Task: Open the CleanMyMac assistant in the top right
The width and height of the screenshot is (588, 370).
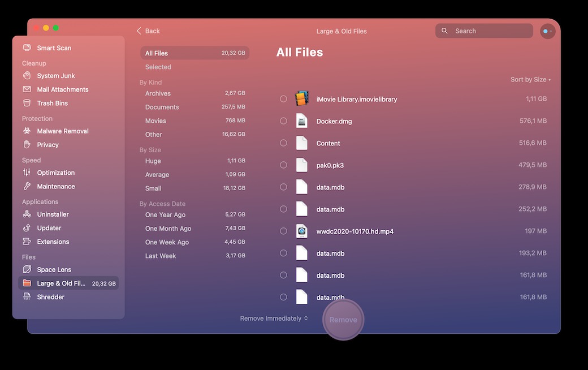Action: point(547,31)
